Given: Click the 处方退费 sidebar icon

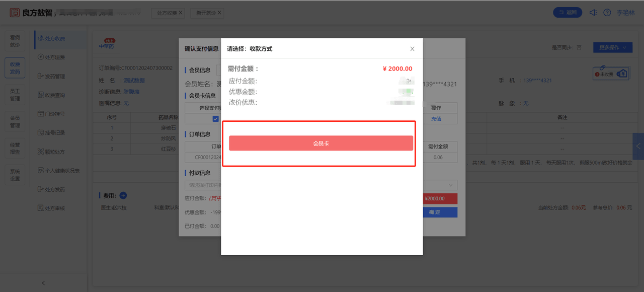Looking at the screenshot, I should [x=41, y=57].
